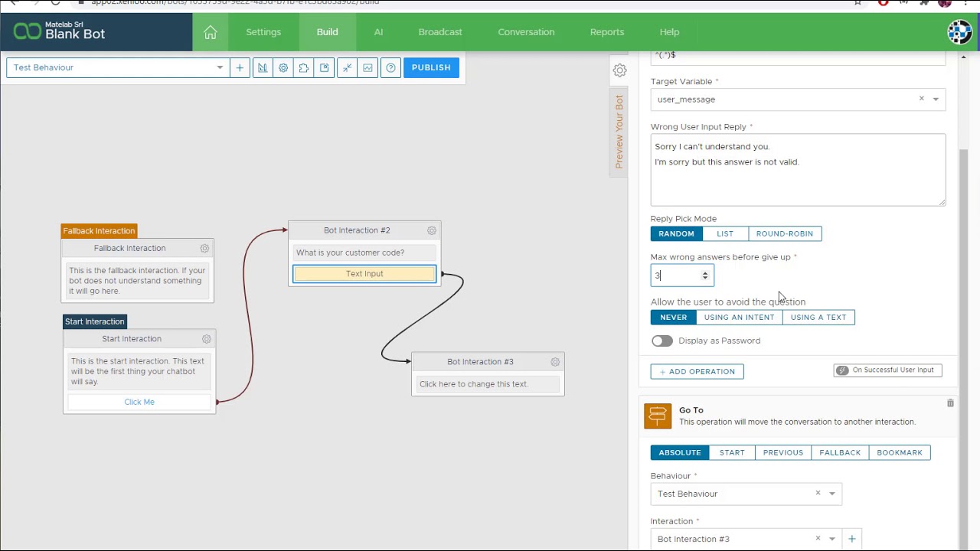
Task: Open Start Interaction gear settings
Action: [207, 338]
